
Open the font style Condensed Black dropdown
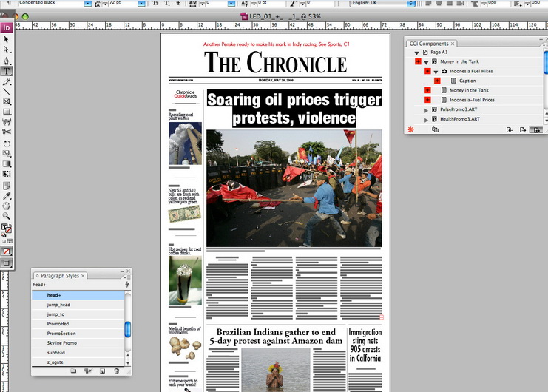(88, 4)
